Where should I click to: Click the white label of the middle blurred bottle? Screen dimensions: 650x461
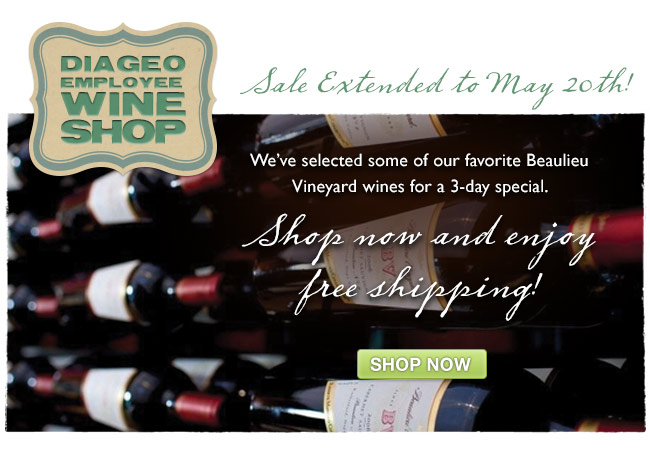[x=112, y=289]
